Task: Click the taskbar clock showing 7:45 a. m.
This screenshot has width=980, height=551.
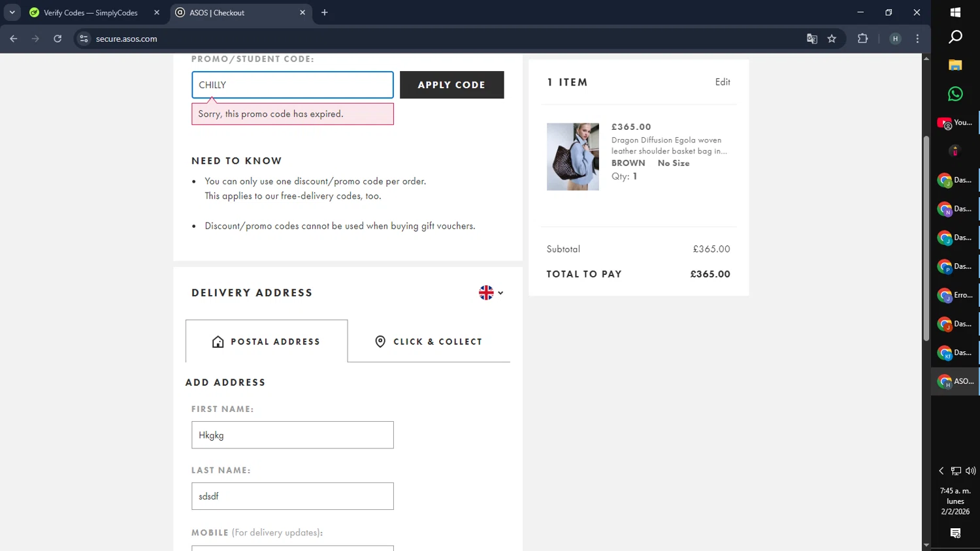Action: (x=955, y=501)
